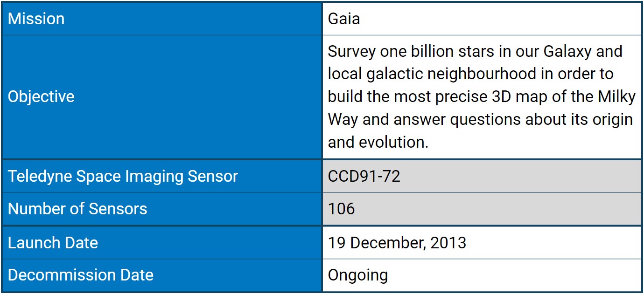The width and height of the screenshot is (644, 294).
Task: Select the "Gaia" mission name
Action: pyautogui.click(x=344, y=19)
